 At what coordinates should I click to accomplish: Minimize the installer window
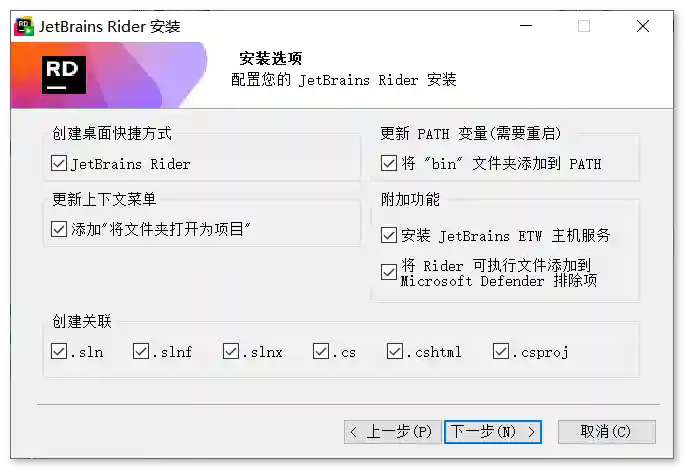525,26
